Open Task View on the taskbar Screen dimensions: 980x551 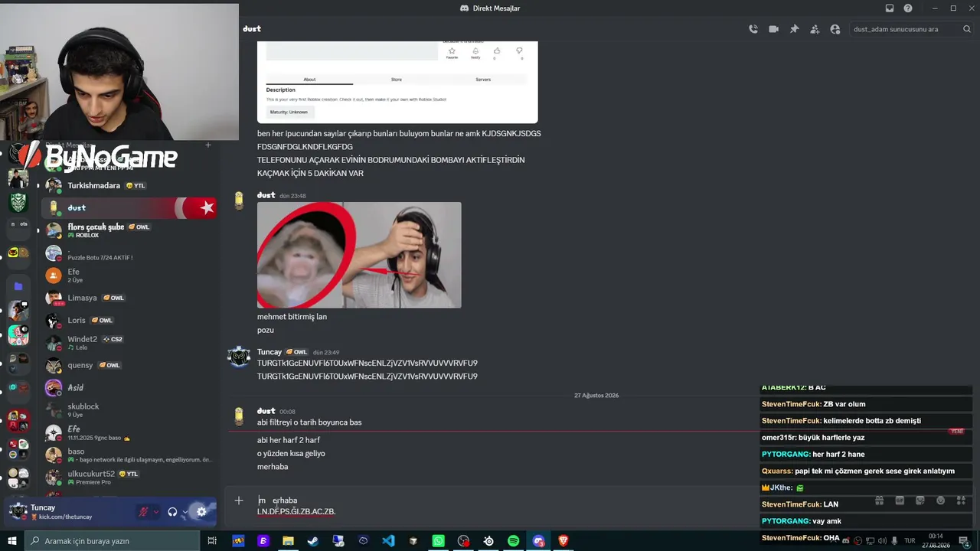212,541
